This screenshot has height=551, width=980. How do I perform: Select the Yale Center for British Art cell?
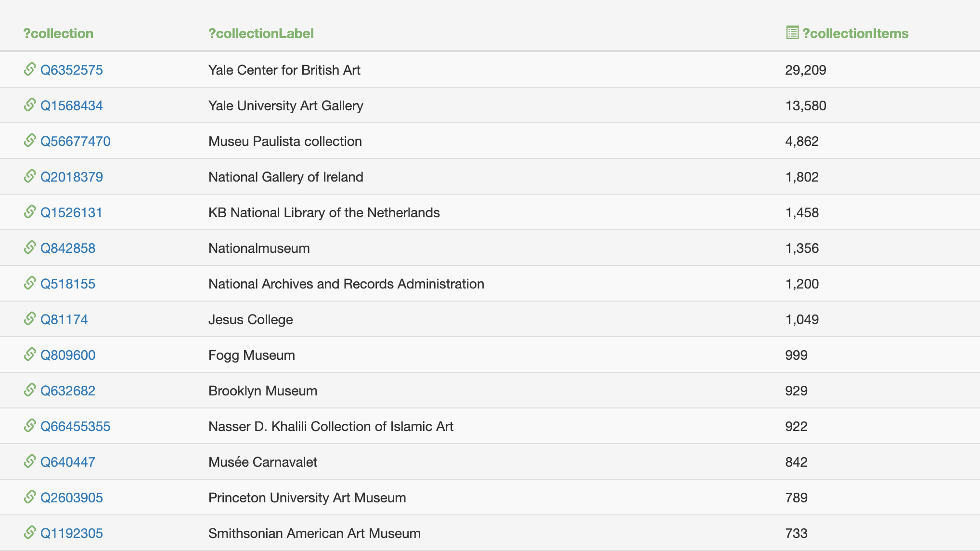284,70
